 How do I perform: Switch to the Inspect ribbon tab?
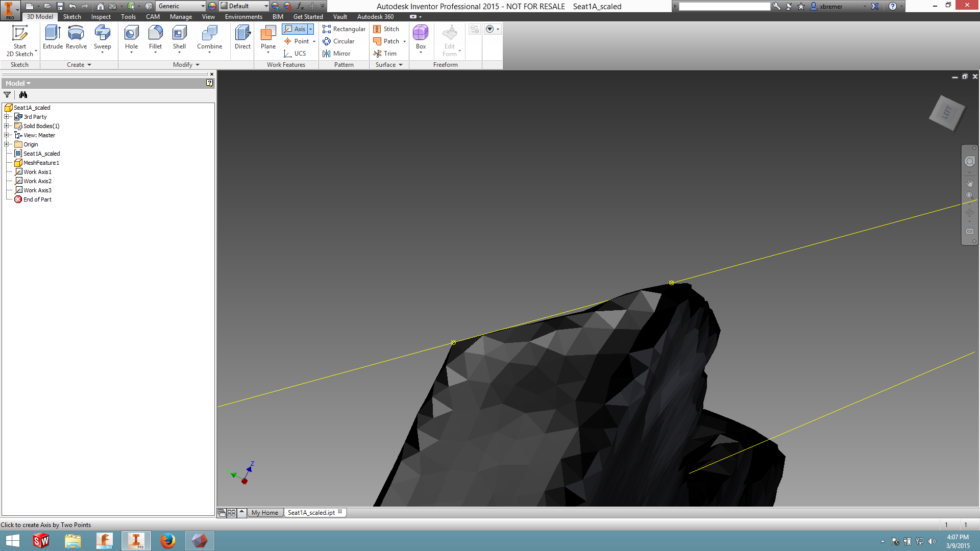tap(101, 17)
